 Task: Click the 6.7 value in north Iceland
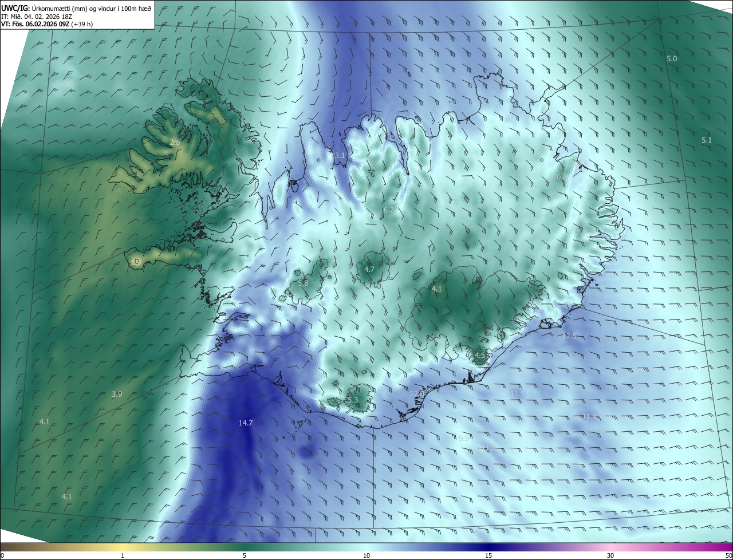388,210
